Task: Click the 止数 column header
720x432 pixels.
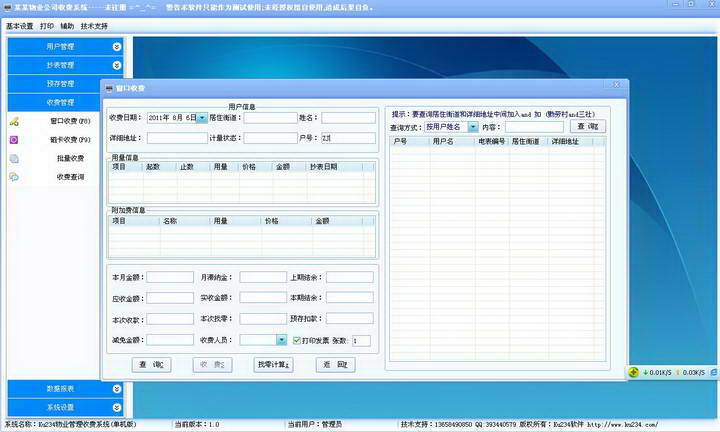Action: 194,167
